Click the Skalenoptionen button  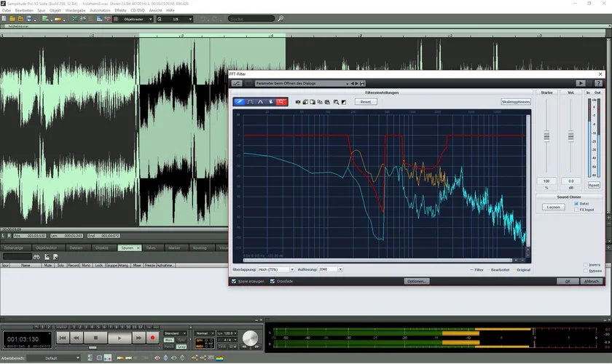tap(516, 102)
